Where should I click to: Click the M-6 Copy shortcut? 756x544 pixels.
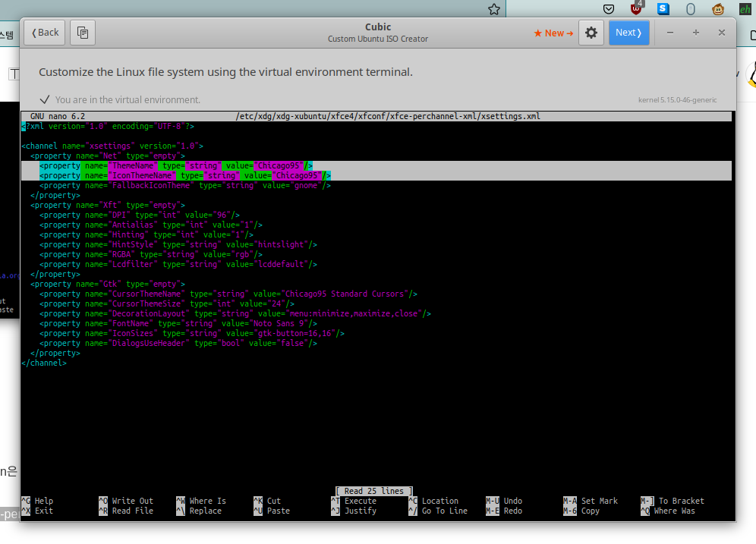pos(581,511)
